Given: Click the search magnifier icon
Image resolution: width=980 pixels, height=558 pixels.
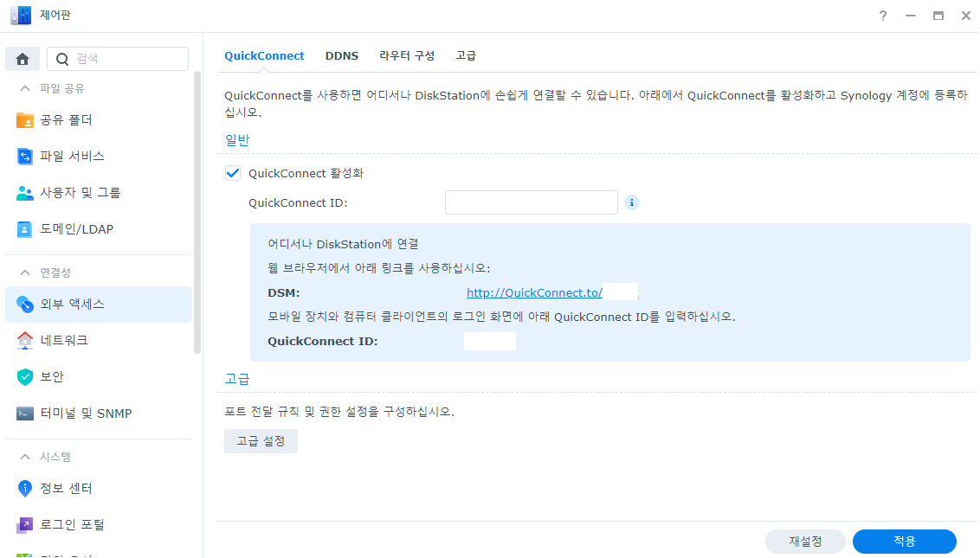Looking at the screenshot, I should (x=61, y=59).
